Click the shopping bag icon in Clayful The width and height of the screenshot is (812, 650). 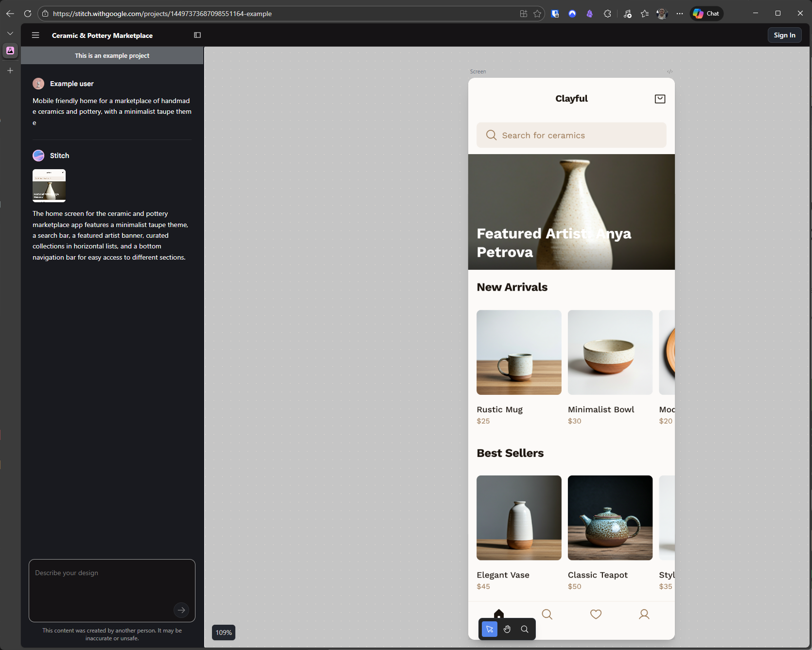660,99
